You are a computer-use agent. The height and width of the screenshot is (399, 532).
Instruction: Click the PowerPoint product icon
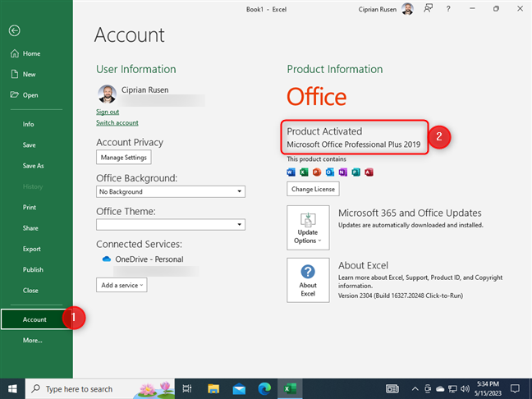tap(317, 172)
